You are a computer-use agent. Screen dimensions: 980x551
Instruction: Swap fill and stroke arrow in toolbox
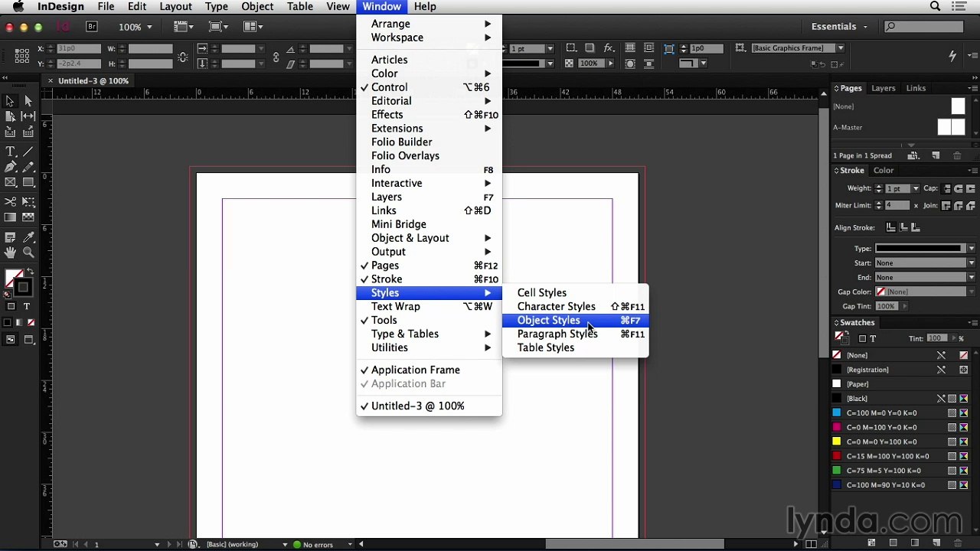pos(30,272)
